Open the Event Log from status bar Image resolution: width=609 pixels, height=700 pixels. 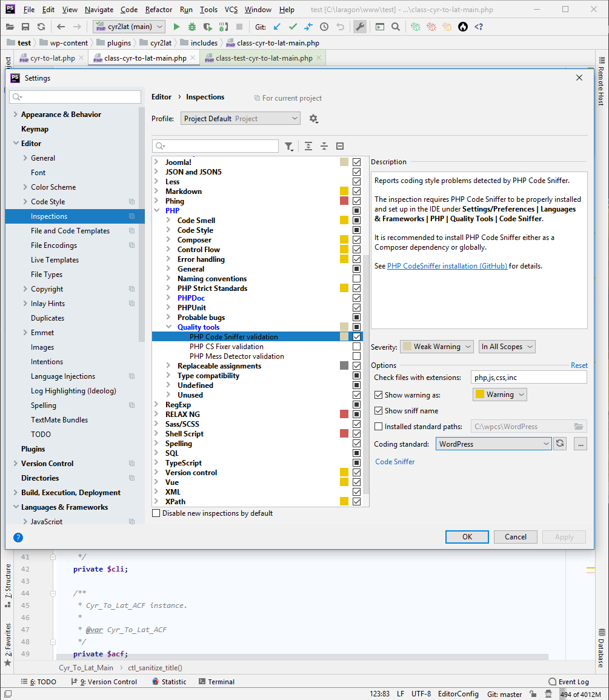[568, 682]
